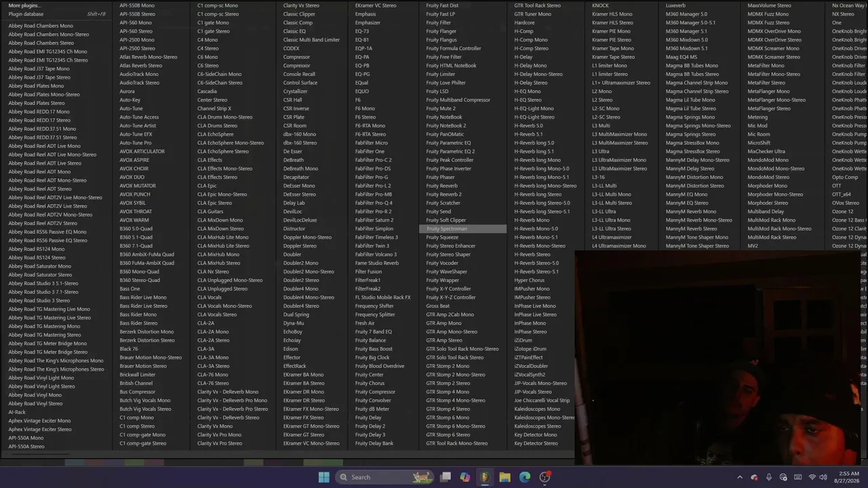Select Fruity Limiter
This screenshot has height=488, width=868.
coord(441,74)
